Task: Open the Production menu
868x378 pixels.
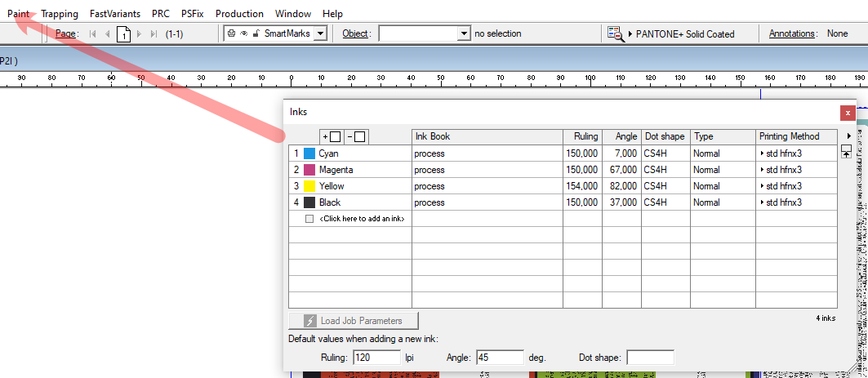Action: point(239,13)
